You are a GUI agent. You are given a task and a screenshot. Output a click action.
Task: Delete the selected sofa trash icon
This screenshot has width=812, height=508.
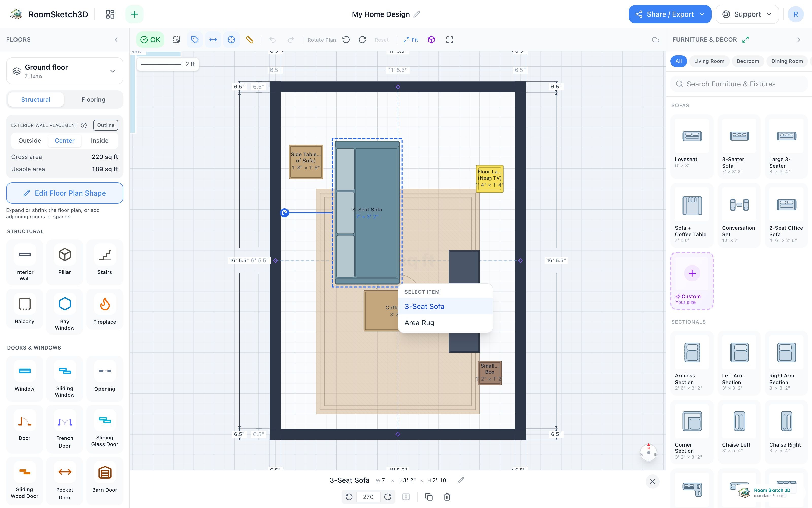[x=447, y=497]
